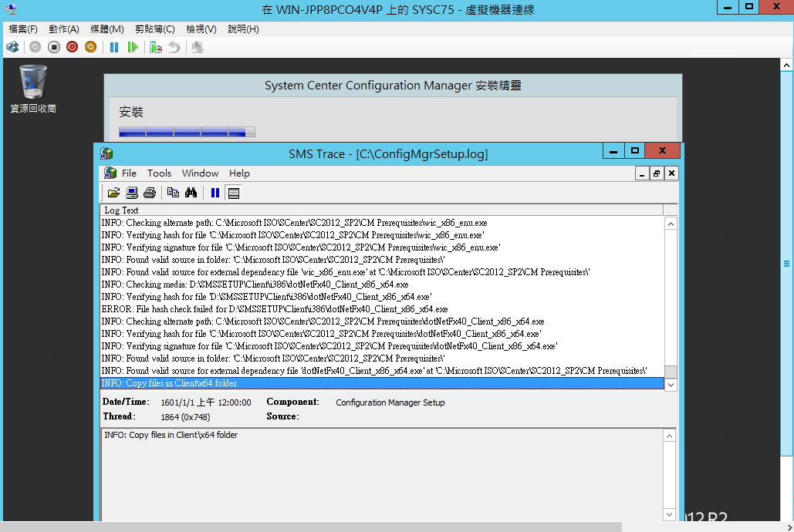The width and height of the screenshot is (794, 532).
Task: Click the Copy icon in SMS Trace toolbar
Action: [x=173, y=193]
